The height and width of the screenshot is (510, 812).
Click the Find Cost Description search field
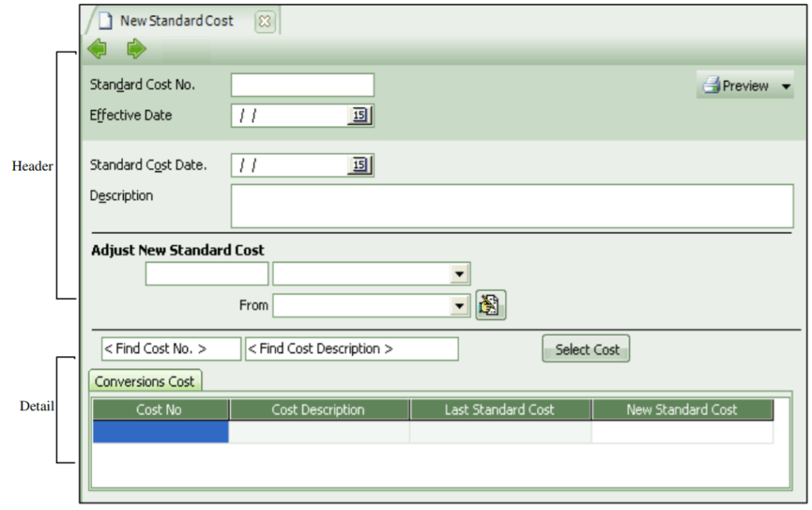pos(351,349)
